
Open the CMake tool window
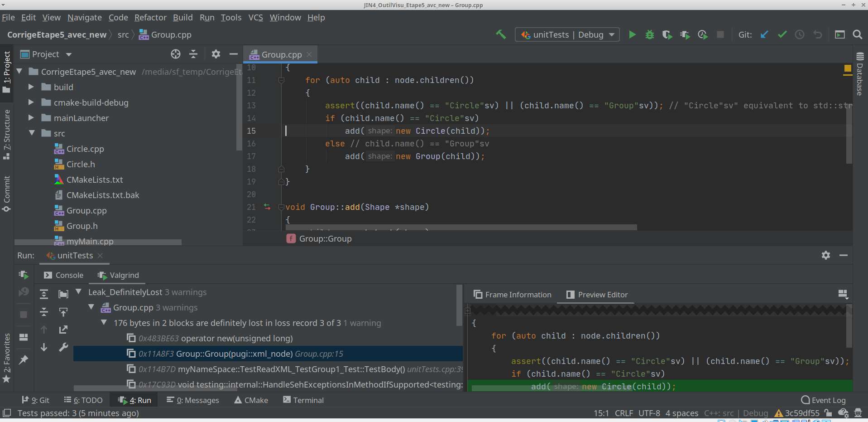(x=251, y=400)
